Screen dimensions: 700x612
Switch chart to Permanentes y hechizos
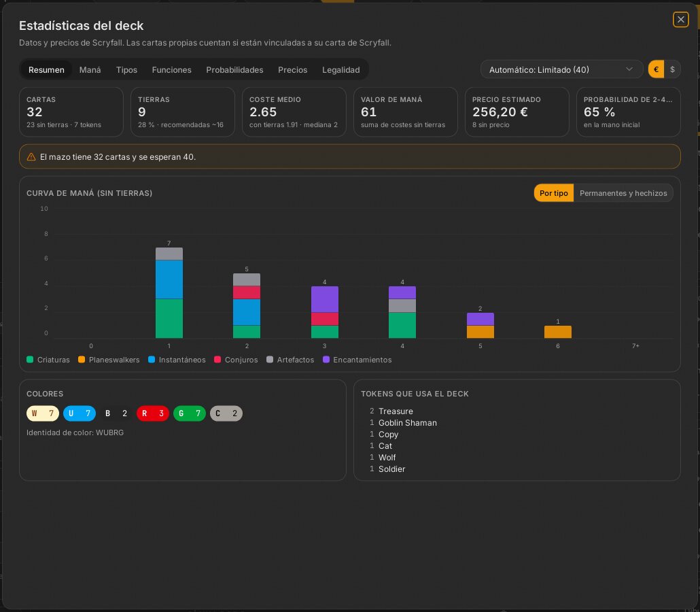[623, 193]
